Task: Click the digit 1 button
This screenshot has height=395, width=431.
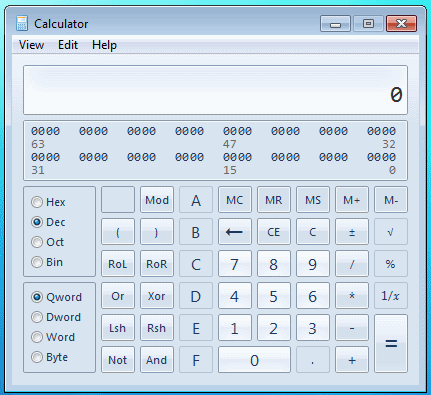Action: click(x=235, y=328)
